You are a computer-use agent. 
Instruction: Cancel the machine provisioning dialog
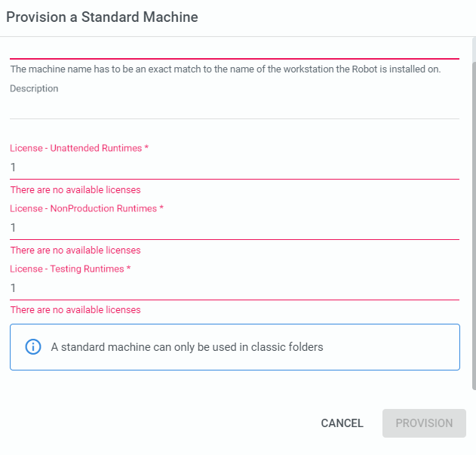(342, 423)
